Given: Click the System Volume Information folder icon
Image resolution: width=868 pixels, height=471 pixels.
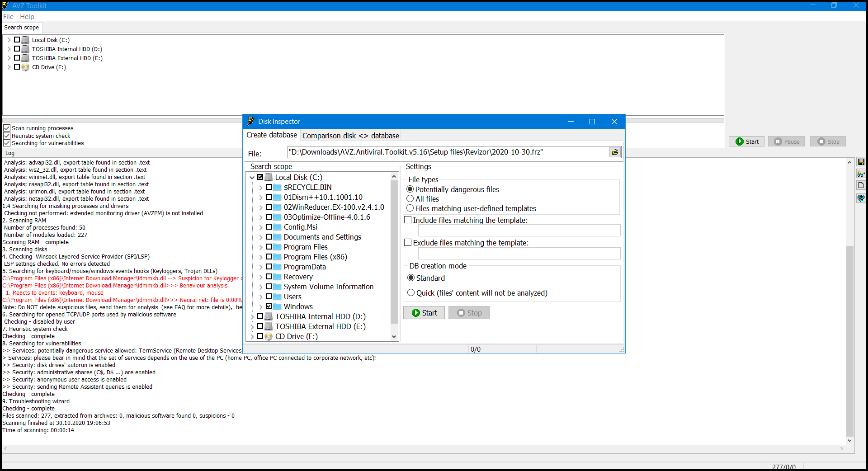Looking at the screenshot, I should pyautogui.click(x=277, y=287).
